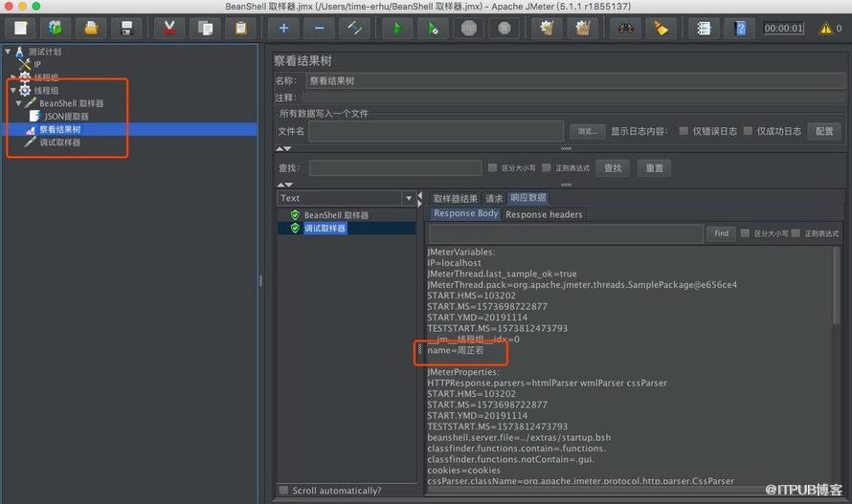Select 调试取样器 result entry

click(325, 229)
